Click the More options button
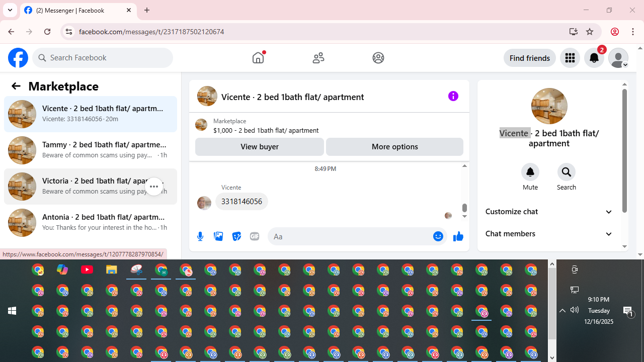Viewport: 644px width, 362px height. click(394, 147)
